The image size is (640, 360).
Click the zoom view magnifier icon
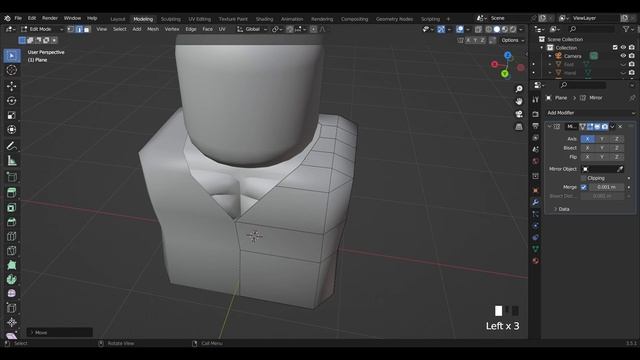click(519, 89)
